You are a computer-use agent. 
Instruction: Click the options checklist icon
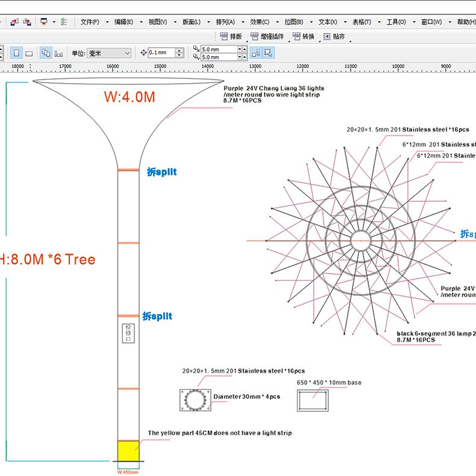64,22
